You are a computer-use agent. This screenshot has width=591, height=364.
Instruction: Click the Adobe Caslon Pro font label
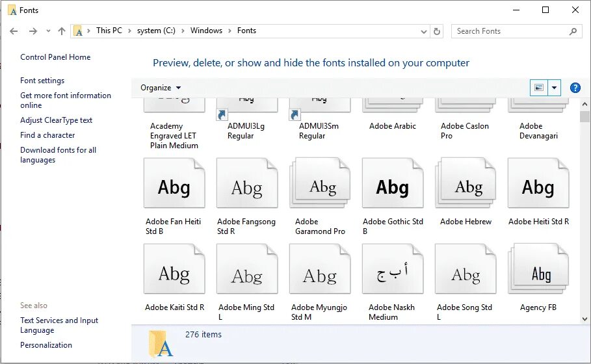pyautogui.click(x=465, y=131)
